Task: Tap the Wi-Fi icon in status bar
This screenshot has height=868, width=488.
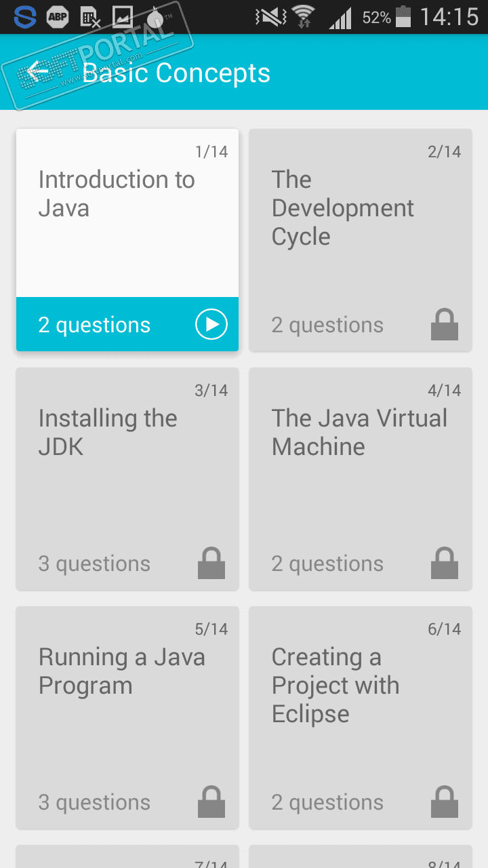Action: tap(304, 17)
